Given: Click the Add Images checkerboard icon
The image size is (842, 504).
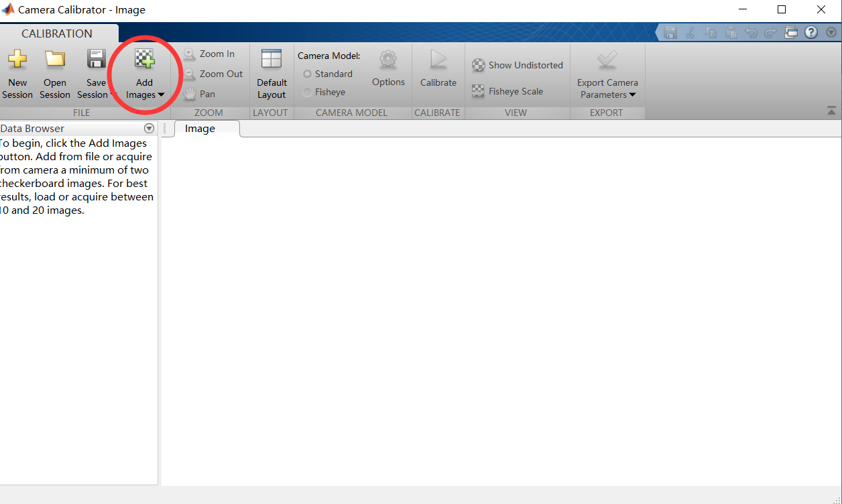Looking at the screenshot, I should [x=144, y=59].
